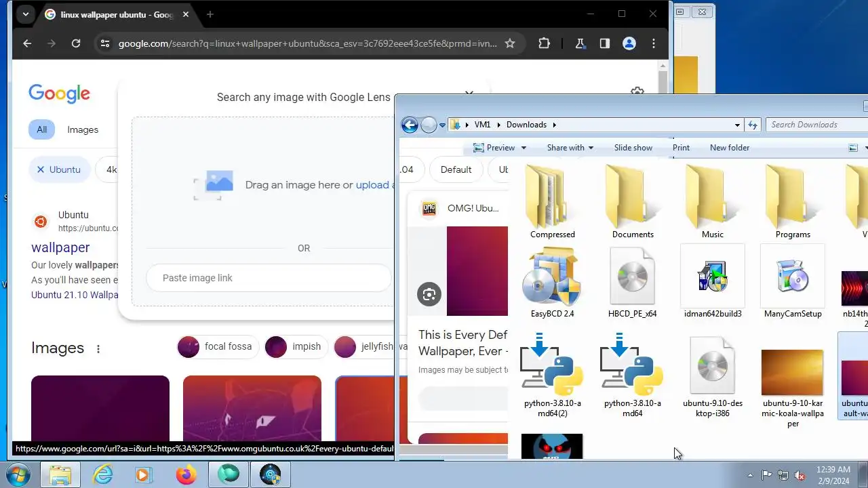
Task: Open This is Every Default Wallpaper article
Action: click(x=462, y=343)
